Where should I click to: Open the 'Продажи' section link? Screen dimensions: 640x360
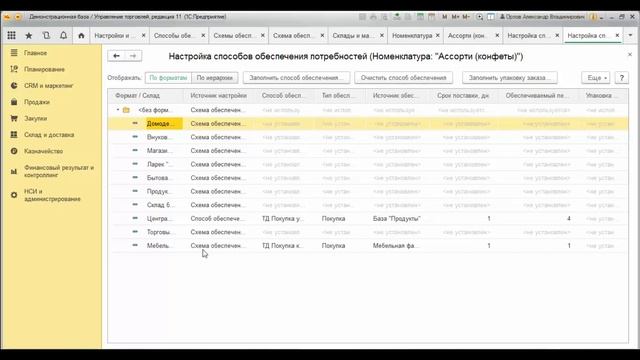(x=37, y=102)
